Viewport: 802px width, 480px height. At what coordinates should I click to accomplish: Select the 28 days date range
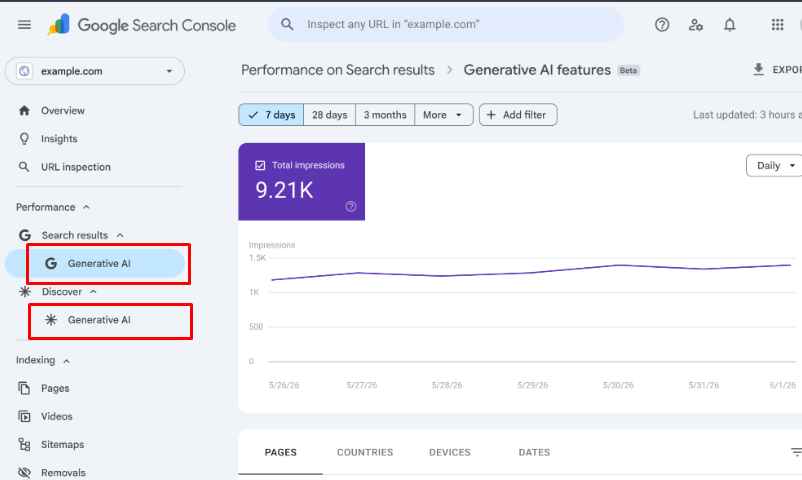329,115
